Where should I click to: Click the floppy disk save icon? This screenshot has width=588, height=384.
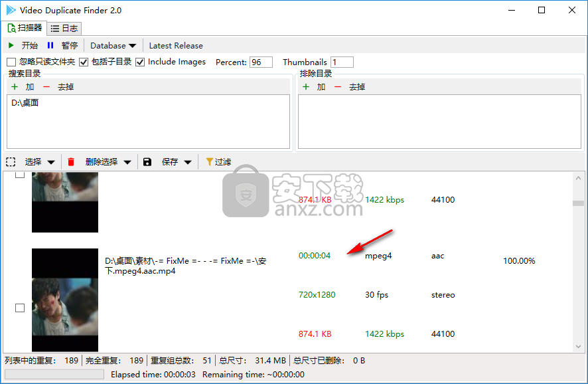[x=147, y=162]
